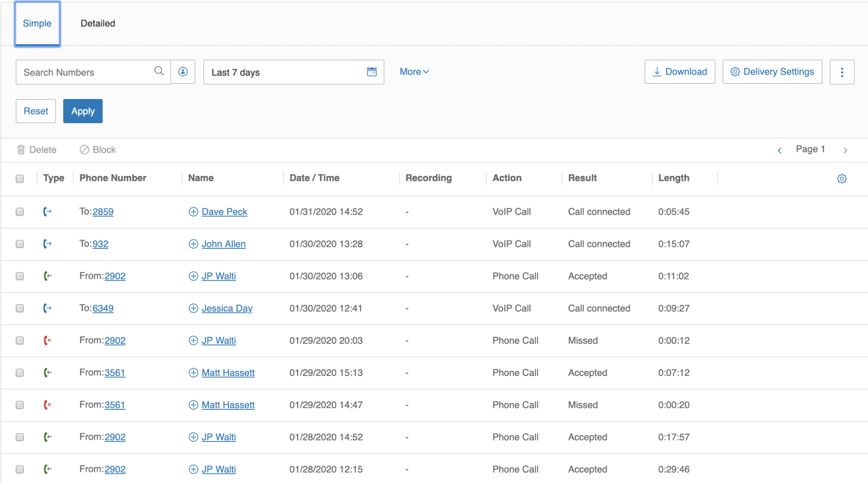Screen dimensions: 868x484
Task: Click the table column settings gear
Action: (x=842, y=178)
